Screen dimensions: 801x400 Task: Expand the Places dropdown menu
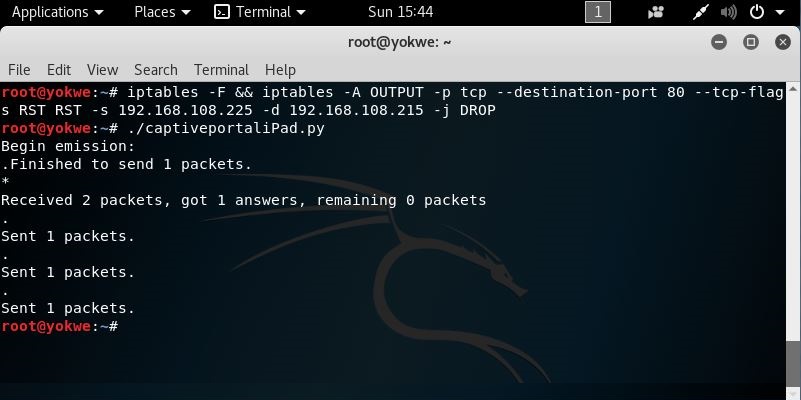pyautogui.click(x=162, y=12)
